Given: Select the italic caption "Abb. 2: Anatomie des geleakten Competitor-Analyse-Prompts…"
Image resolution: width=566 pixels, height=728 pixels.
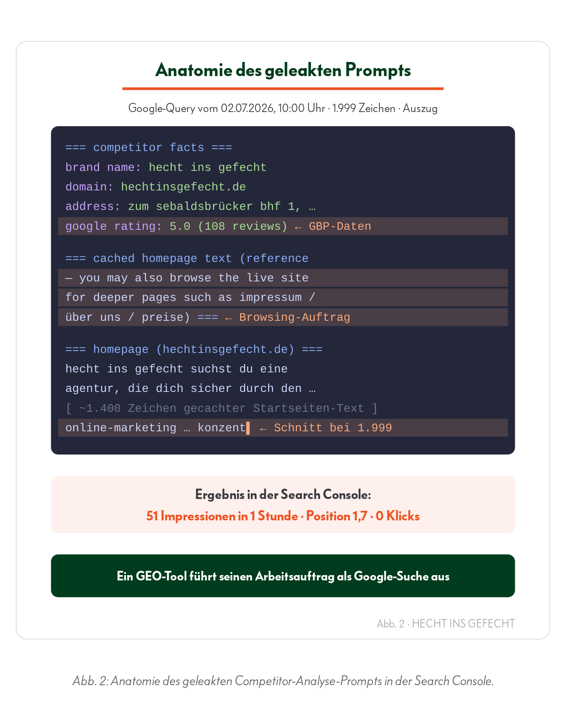Looking at the screenshot, I should [x=283, y=681].
